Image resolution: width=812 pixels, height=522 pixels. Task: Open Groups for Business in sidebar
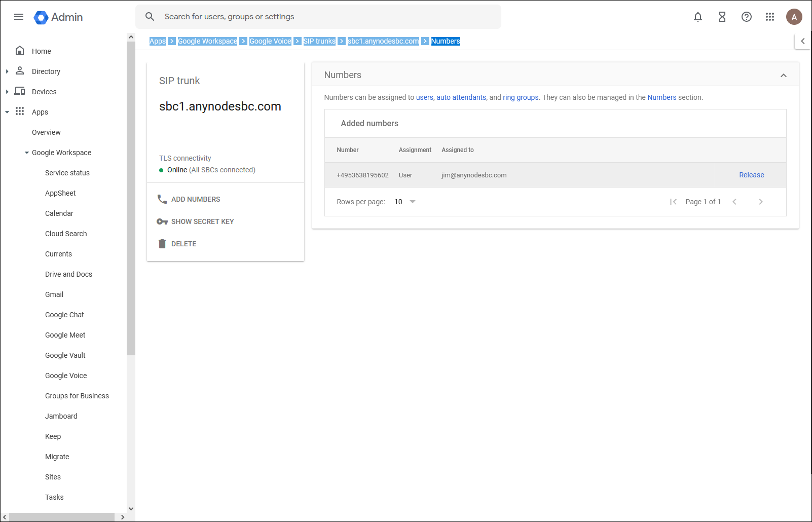click(x=77, y=396)
